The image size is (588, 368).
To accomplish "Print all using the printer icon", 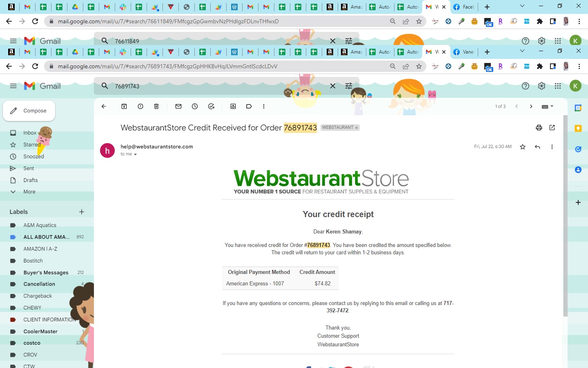I will tap(539, 128).
